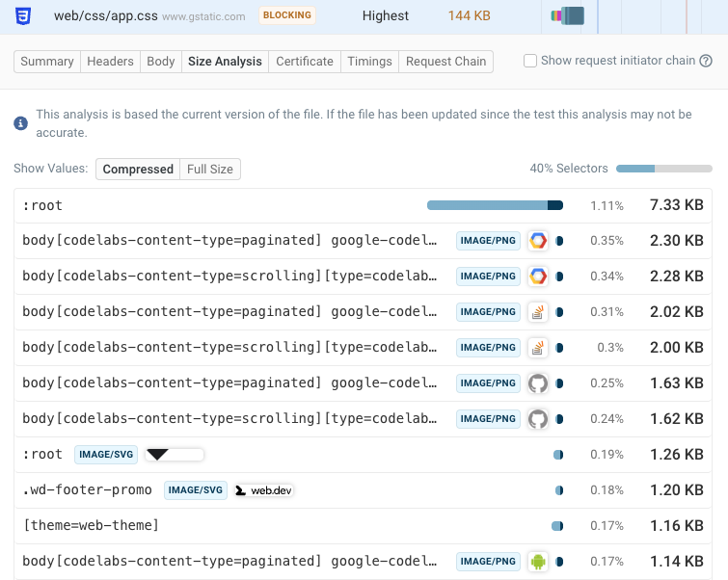Click www.gstatic.com domain text

203,16
